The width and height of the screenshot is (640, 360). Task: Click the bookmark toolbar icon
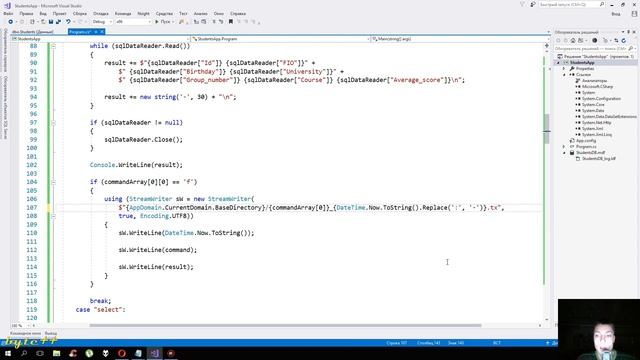click(231, 22)
